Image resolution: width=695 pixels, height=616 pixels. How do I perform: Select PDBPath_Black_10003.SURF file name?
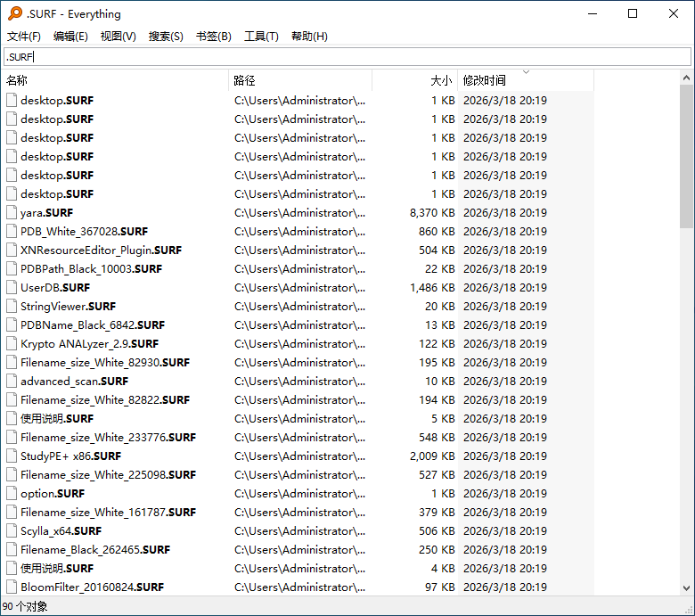pyautogui.click(x=91, y=268)
